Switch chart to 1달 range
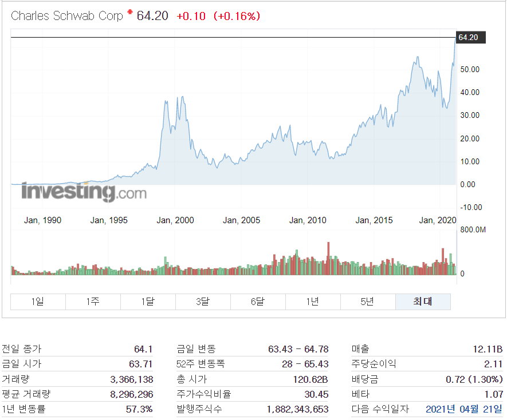The image size is (507, 420). point(148,302)
